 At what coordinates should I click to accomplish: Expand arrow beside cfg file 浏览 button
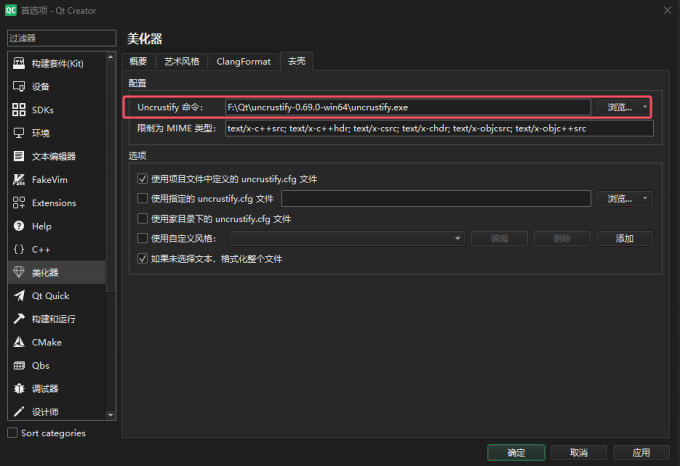(645, 199)
